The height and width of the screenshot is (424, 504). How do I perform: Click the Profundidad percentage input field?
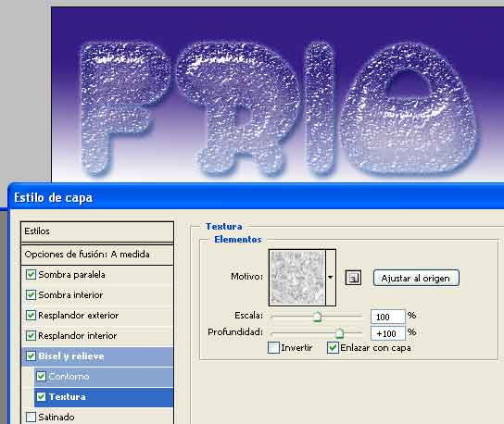(x=387, y=333)
